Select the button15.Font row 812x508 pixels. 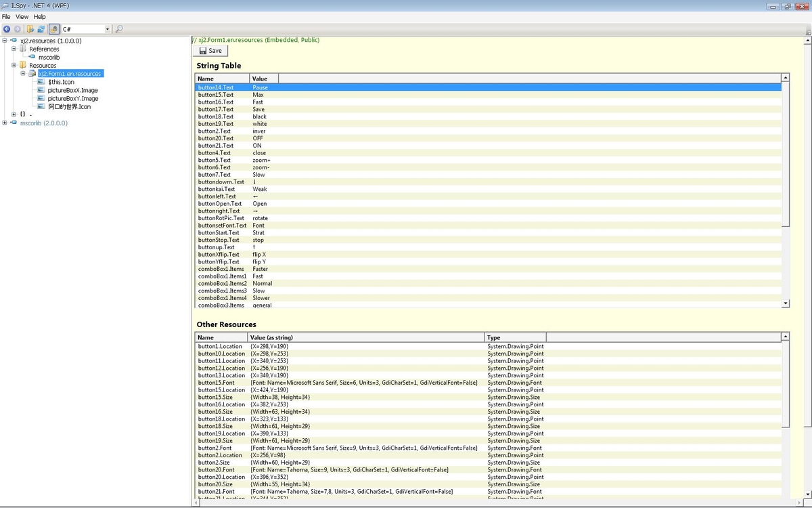[488, 383]
